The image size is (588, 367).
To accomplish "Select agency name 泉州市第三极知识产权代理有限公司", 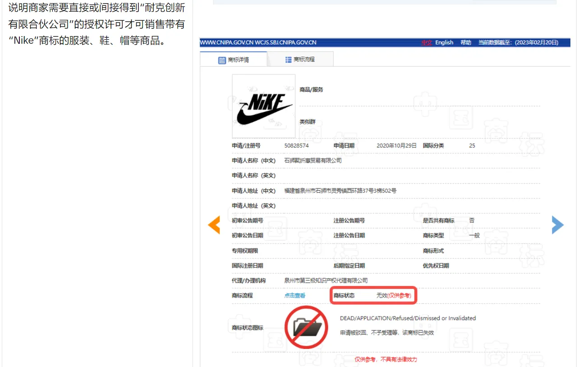I will click(326, 280).
